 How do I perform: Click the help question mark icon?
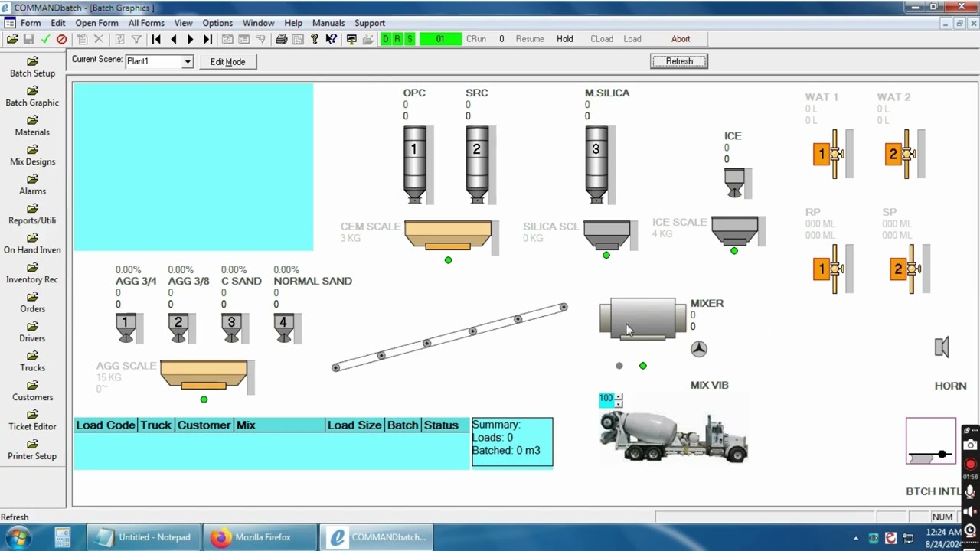coord(314,39)
